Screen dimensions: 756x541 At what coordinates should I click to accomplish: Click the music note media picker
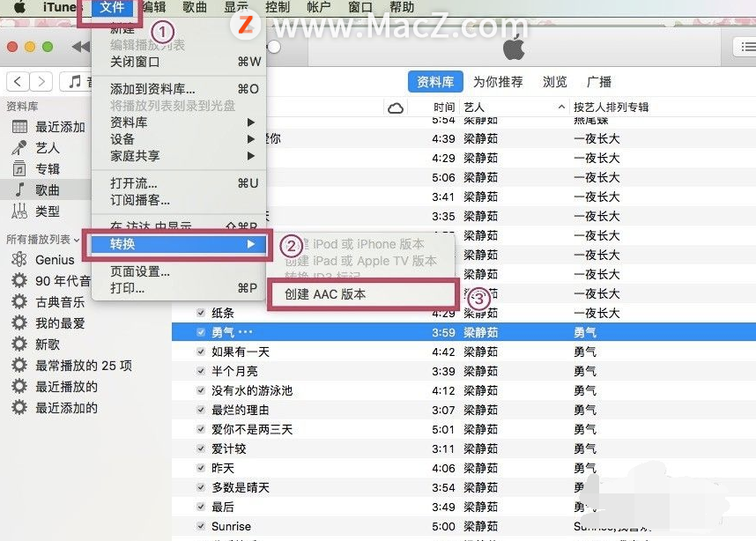75,81
